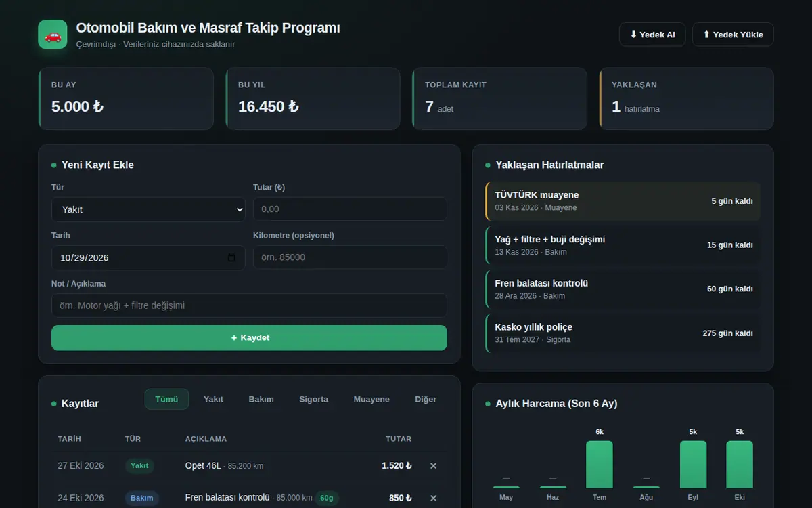This screenshot has width=812, height=508.
Task: Open the date picker calendar icon
Action: coord(231,258)
